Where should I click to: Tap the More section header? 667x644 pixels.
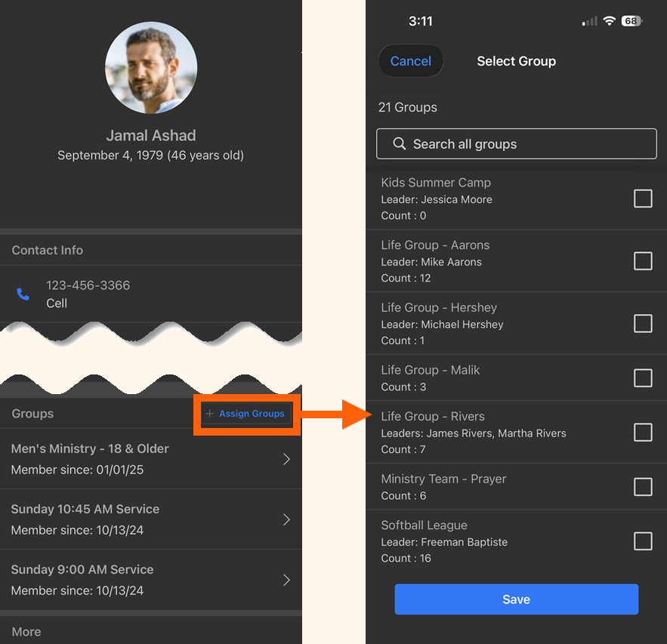(x=26, y=632)
